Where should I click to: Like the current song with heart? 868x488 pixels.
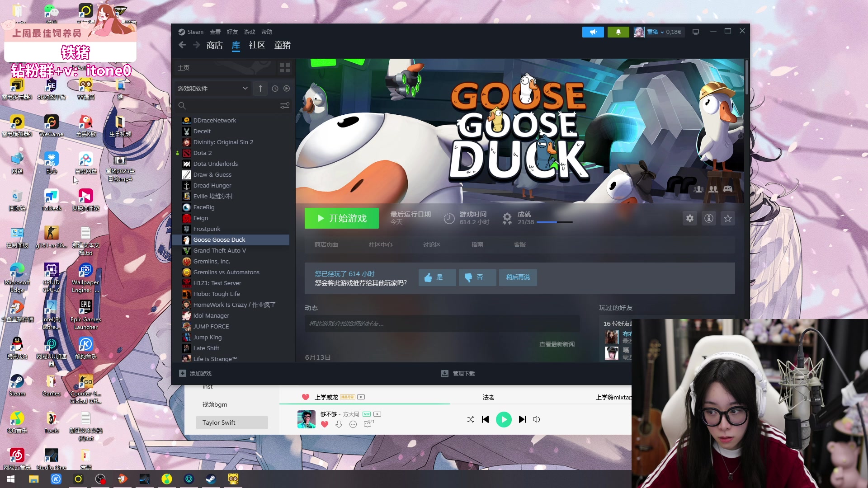click(x=324, y=424)
